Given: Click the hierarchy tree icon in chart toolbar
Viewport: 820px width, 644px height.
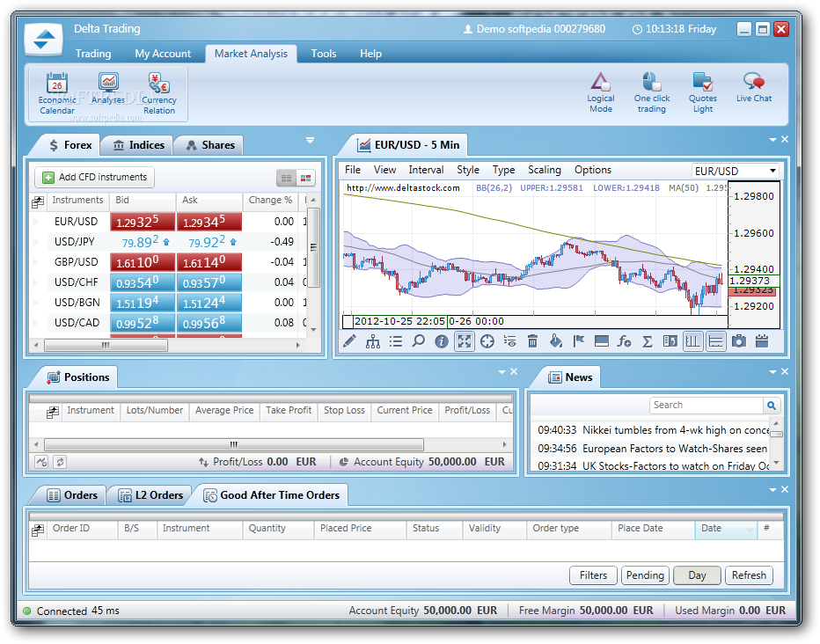Looking at the screenshot, I should pyautogui.click(x=373, y=341).
